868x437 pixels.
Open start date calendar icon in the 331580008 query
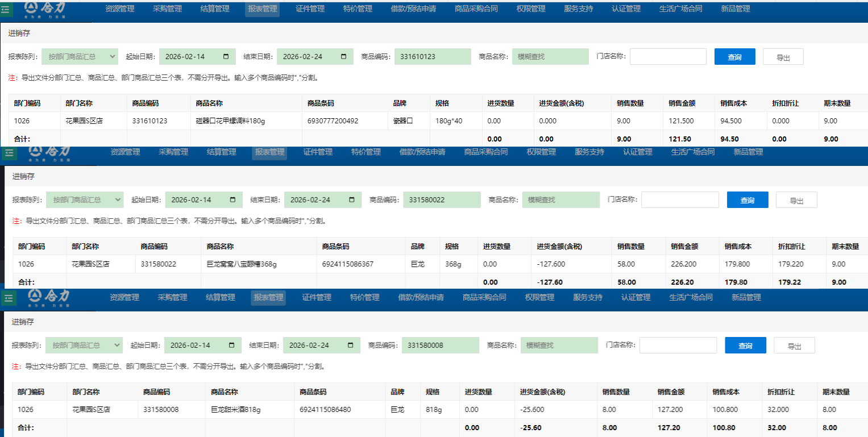(231, 346)
